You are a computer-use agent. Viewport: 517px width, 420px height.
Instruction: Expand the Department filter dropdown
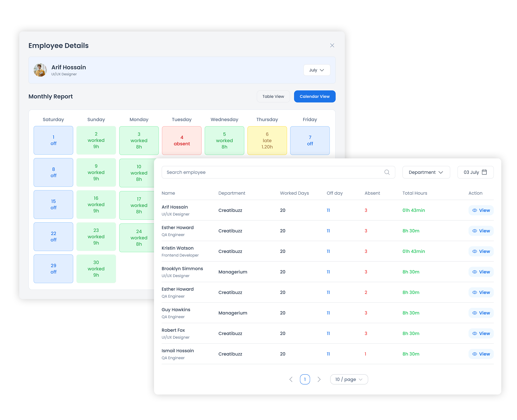point(426,172)
